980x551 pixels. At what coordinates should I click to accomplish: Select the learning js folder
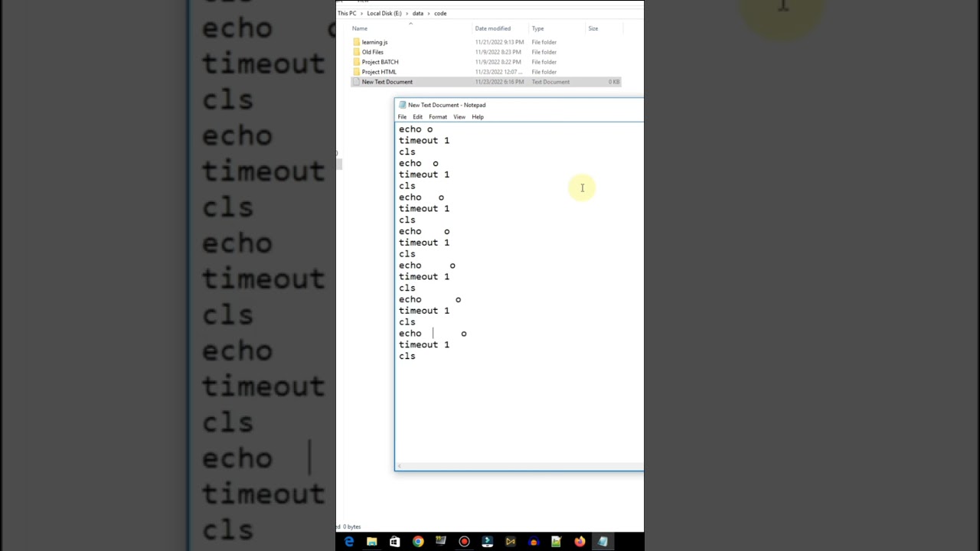click(x=374, y=42)
